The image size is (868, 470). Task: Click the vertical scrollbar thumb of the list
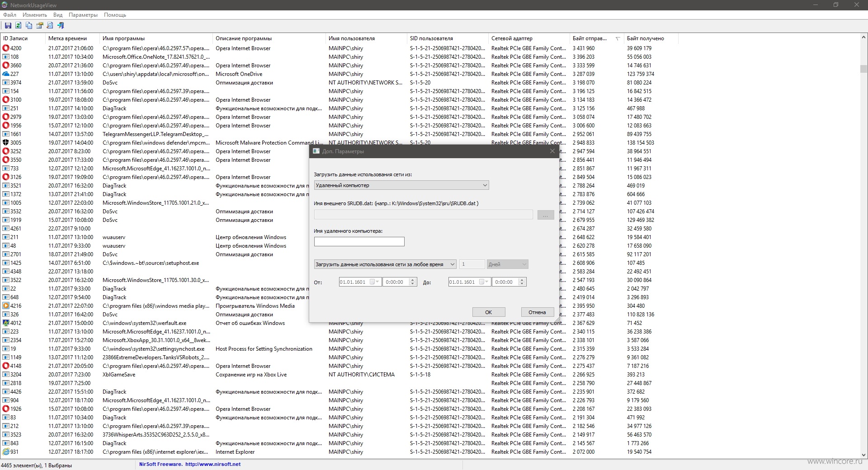(x=863, y=68)
